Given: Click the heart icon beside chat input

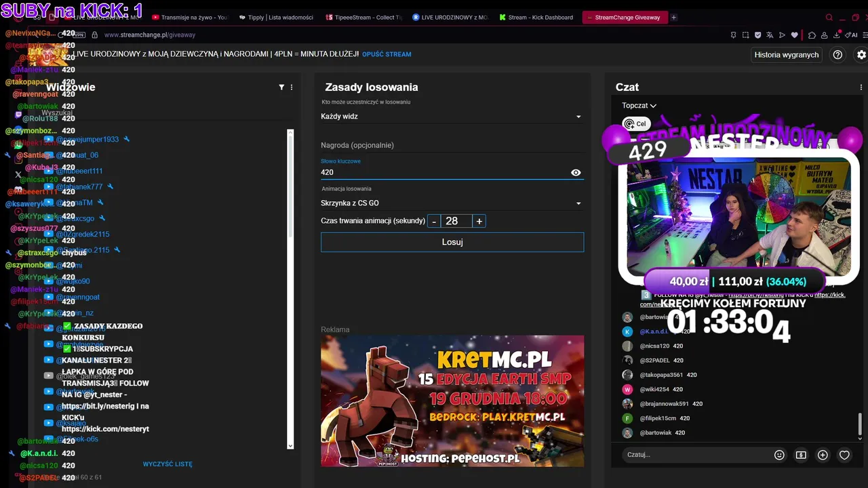Looking at the screenshot, I should [x=844, y=455].
